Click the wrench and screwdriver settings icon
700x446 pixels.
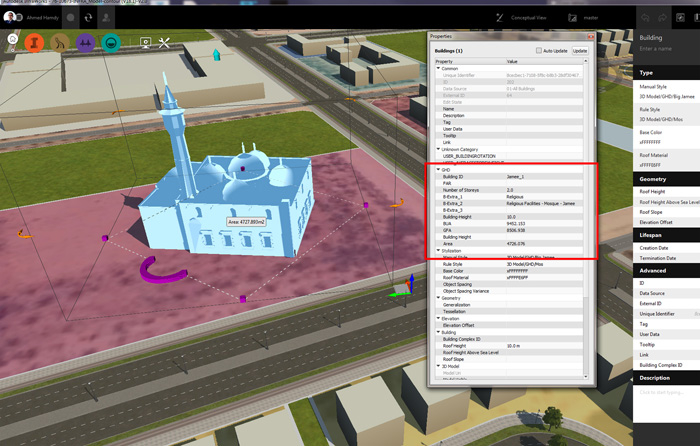coord(165,43)
